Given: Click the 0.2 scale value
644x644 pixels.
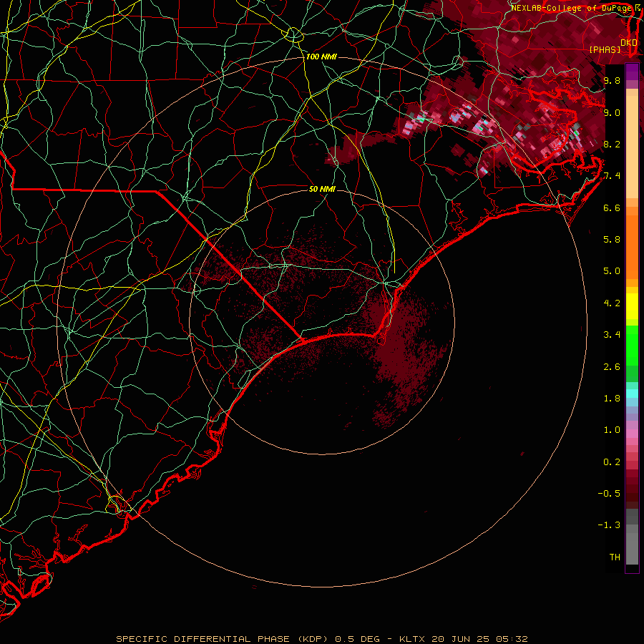Looking at the screenshot, I should tap(612, 462).
